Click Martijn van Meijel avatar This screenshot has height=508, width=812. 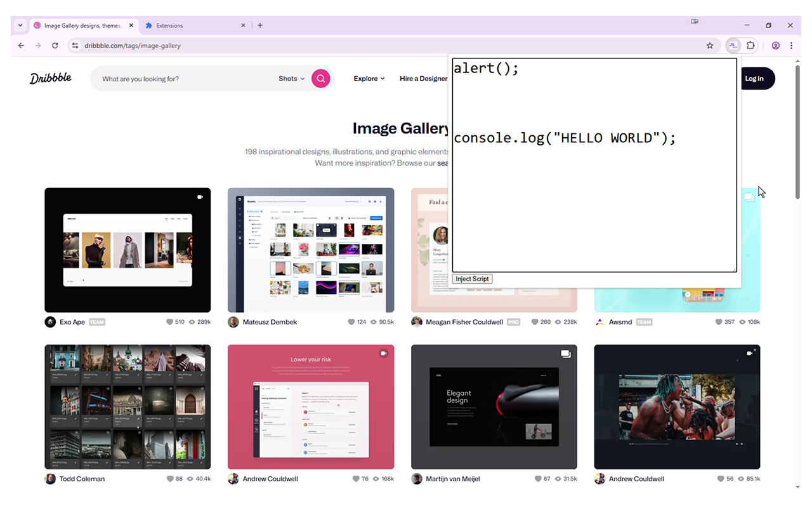(417, 479)
